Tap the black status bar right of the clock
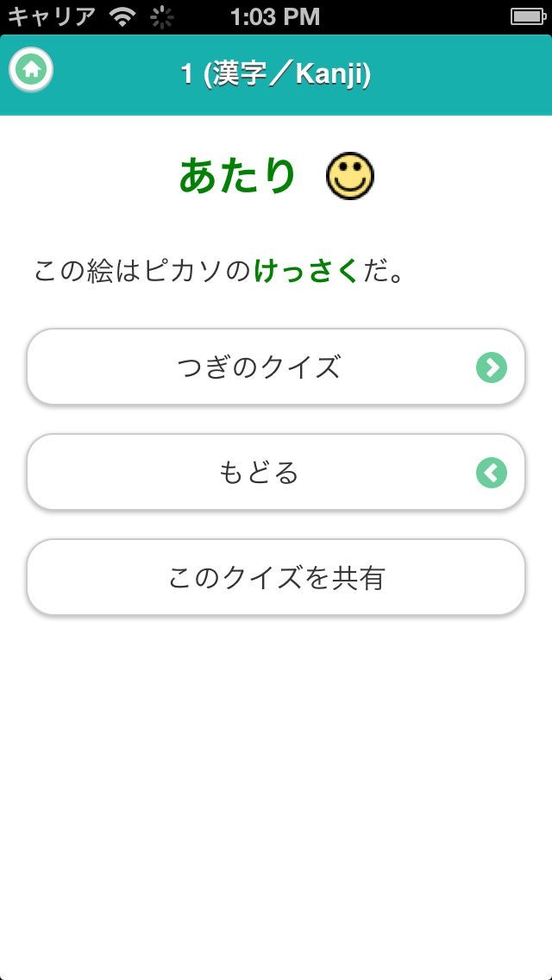The height and width of the screenshot is (980, 552). click(x=414, y=16)
